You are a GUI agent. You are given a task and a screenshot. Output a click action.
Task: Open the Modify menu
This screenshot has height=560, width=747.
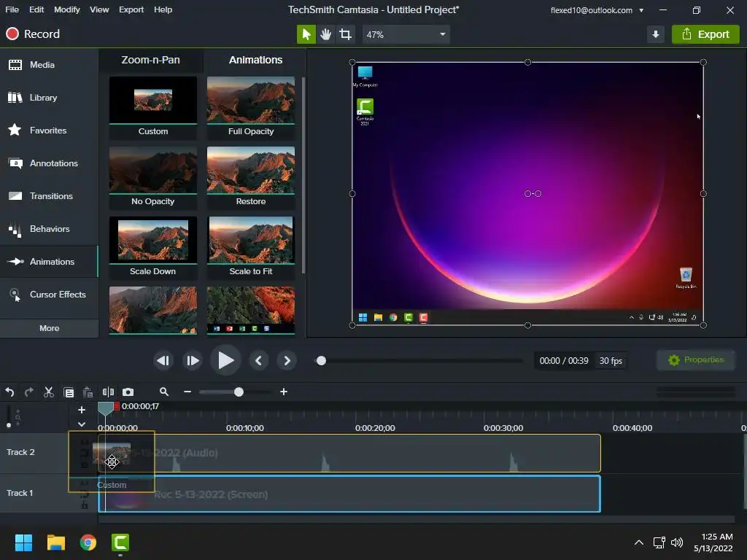pyautogui.click(x=66, y=9)
